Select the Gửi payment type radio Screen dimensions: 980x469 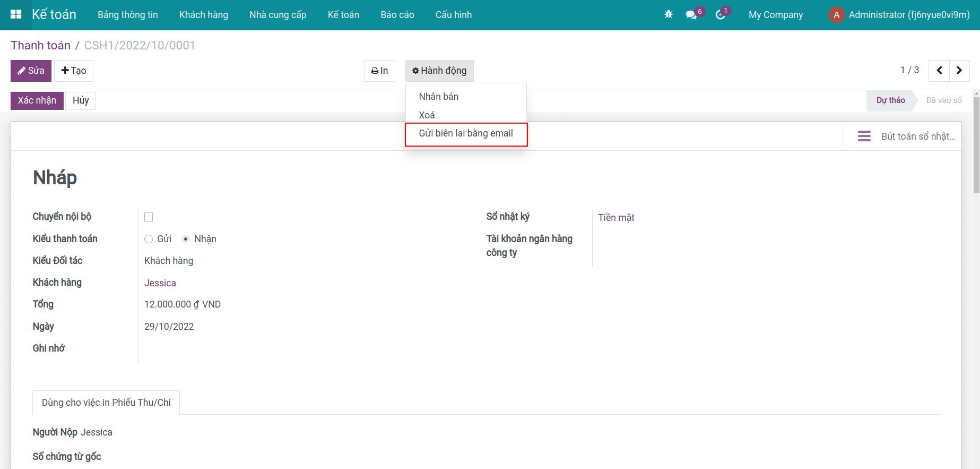tap(149, 240)
